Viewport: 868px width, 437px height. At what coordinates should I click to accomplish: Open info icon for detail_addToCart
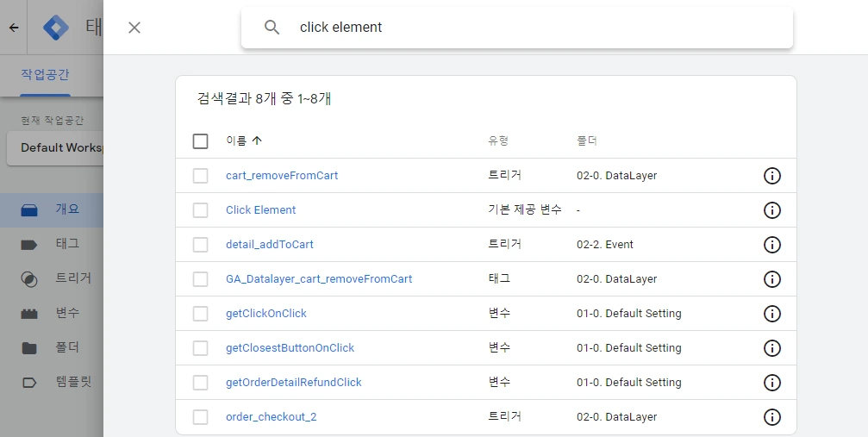pos(772,245)
